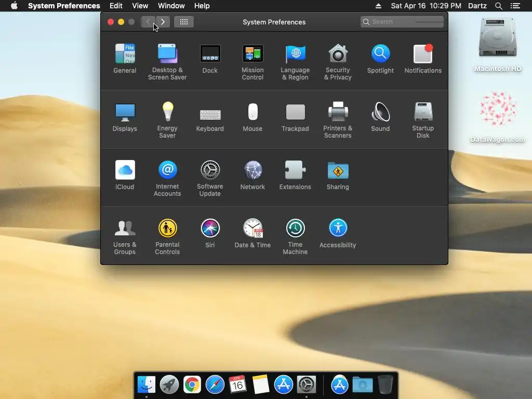The width and height of the screenshot is (532, 399).
Task: Click the forward navigation arrow button
Action: coord(163,22)
